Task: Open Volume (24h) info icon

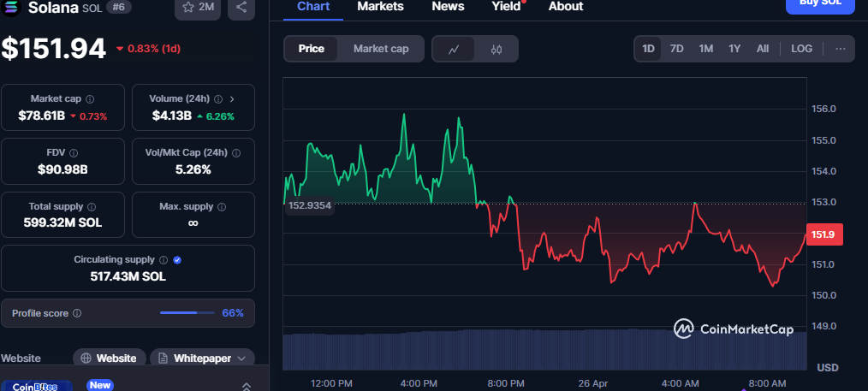Action: (218, 99)
